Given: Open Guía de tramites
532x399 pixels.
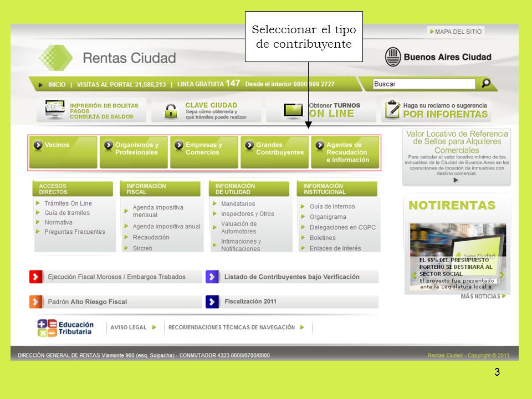Looking at the screenshot, I should pos(67,213).
